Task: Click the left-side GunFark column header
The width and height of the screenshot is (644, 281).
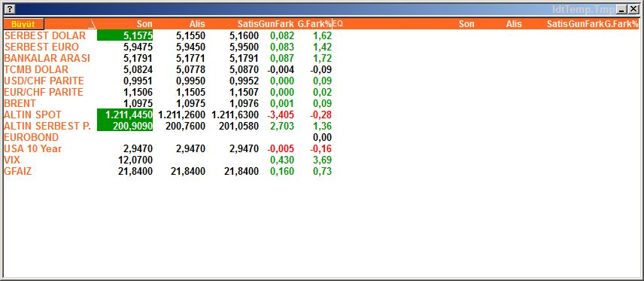Action: pyautogui.click(x=276, y=24)
